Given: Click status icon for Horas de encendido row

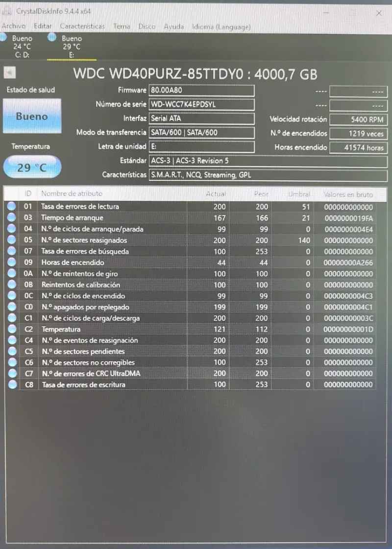Looking at the screenshot, I should (x=12, y=262).
